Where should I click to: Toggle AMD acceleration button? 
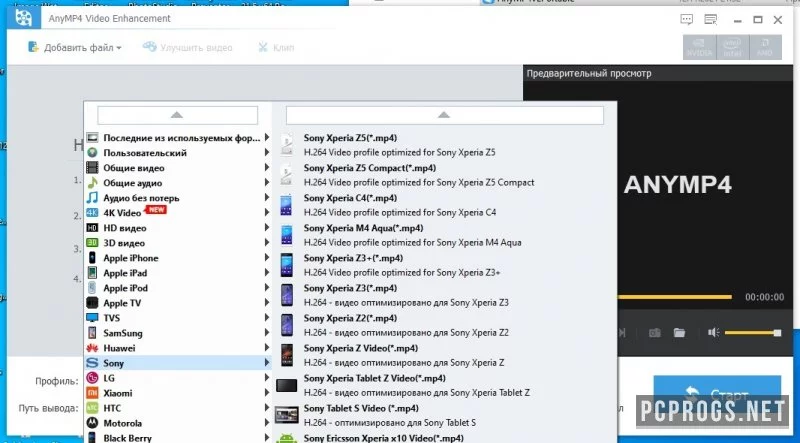[765, 47]
